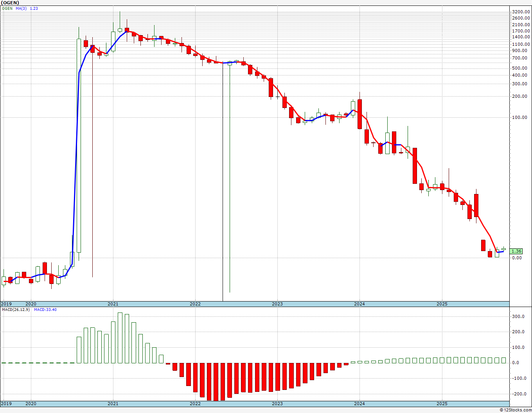Click the "-200.0" MACD axis label
Viewport: 532px width, 413px height.
[x=518, y=394]
